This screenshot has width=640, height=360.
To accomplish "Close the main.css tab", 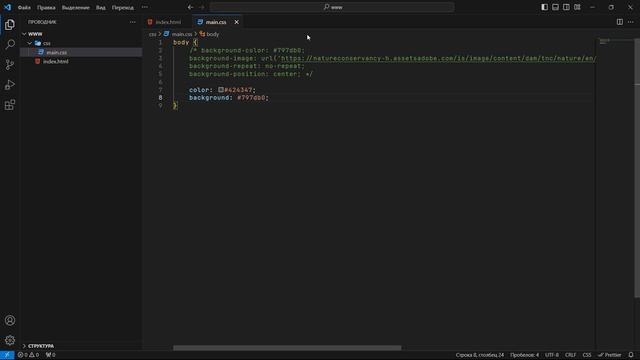I will point(236,22).
